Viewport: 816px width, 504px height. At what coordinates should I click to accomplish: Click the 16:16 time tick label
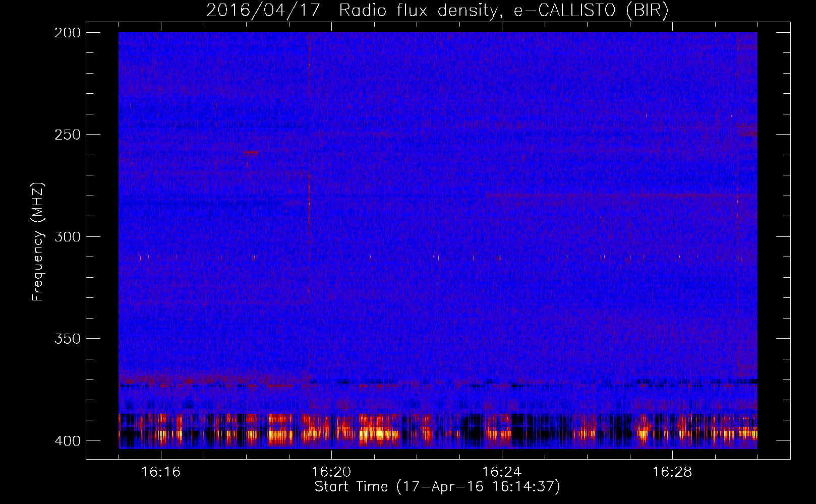click(x=161, y=472)
